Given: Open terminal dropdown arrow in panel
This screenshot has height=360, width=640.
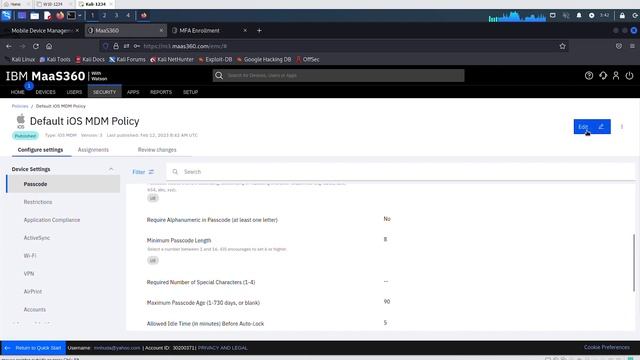Looking at the screenshot, I should [80, 16].
